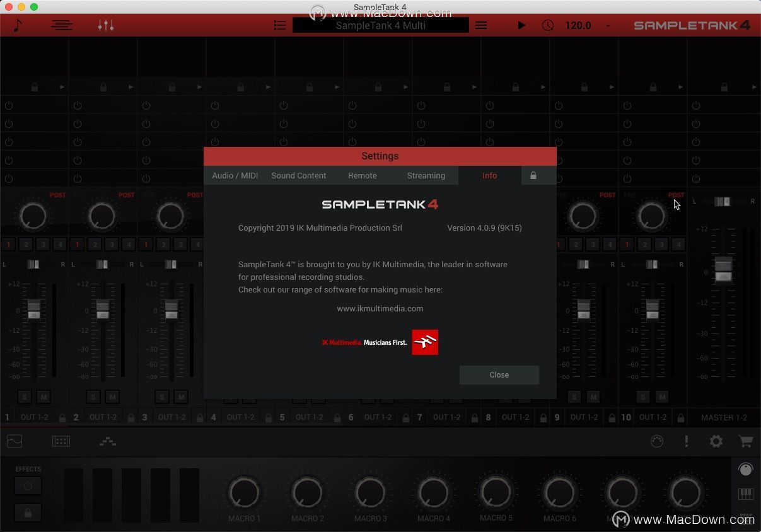
Task: Show the pads grid icon below the mixer
Action: [x=61, y=441]
